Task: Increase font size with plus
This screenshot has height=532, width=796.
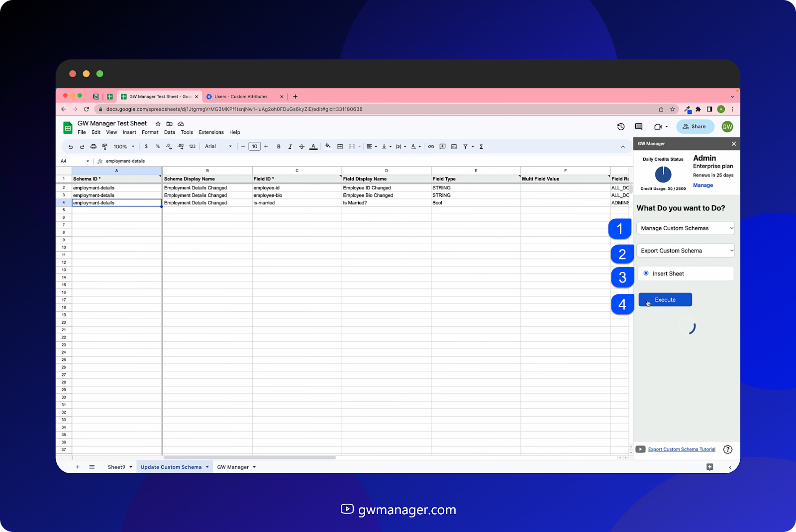Action: [x=266, y=147]
